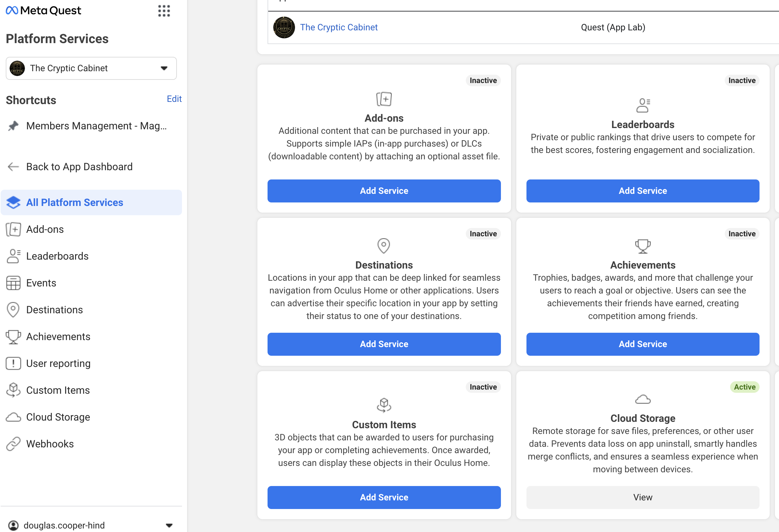Expand the Meta Quest apps grid menu
This screenshot has width=779, height=532.
(164, 10)
